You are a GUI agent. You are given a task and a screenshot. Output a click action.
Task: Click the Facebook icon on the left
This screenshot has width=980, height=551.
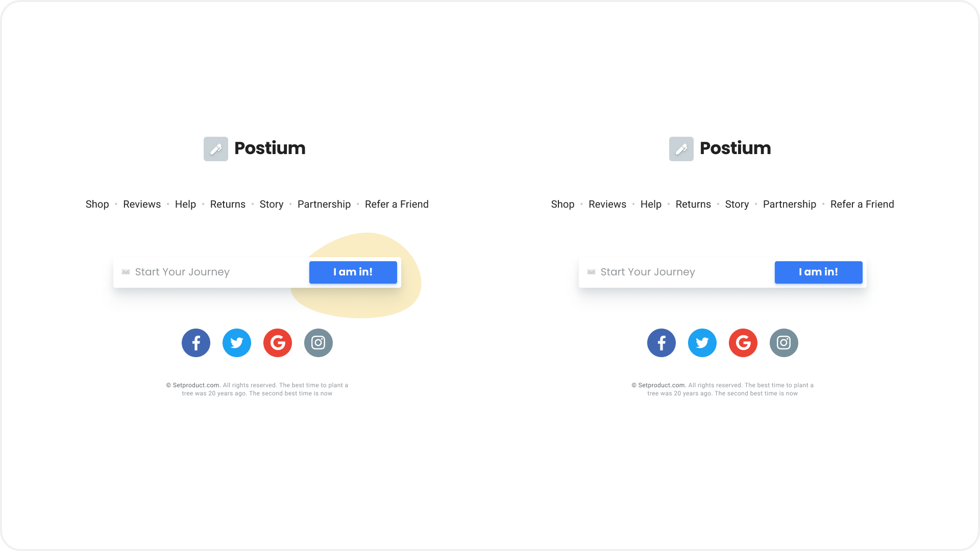[196, 342]
